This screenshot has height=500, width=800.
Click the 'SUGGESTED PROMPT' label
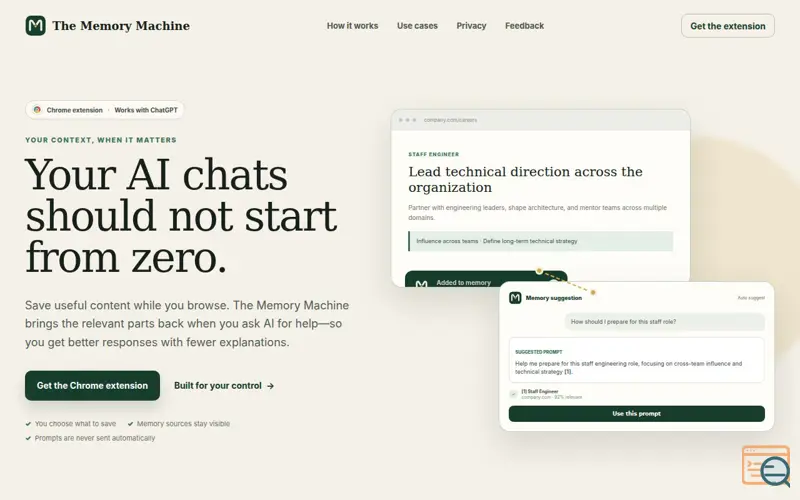click(x=539, y=352)
